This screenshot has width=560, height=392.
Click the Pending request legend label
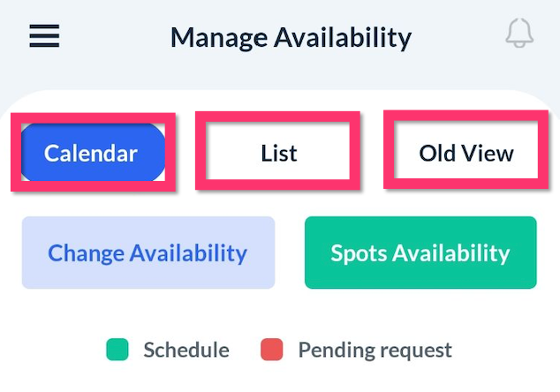pyautogui.click(x=375, y=350)
